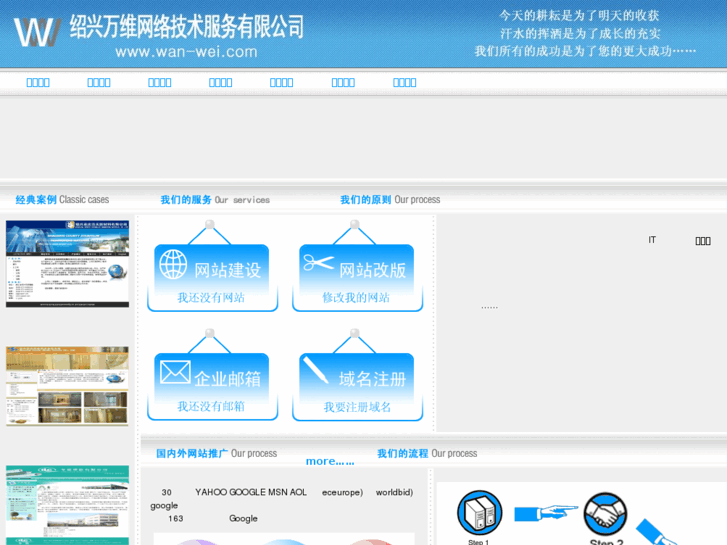Select the last item in the navigation bar
This screenshot has width=727, height=545.
405,83
